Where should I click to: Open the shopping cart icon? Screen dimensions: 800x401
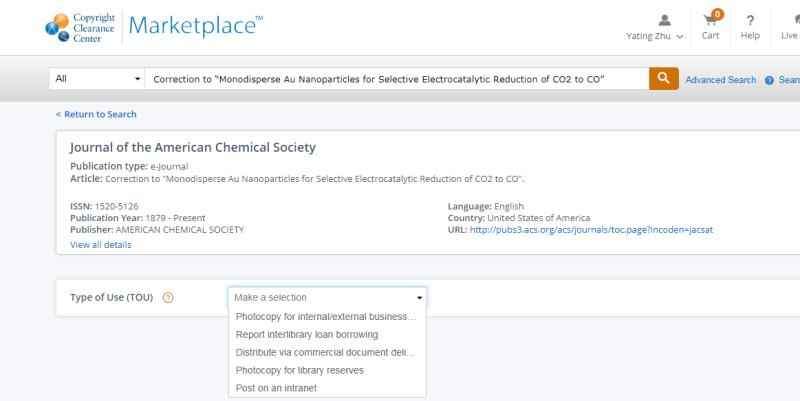[711, 20]
